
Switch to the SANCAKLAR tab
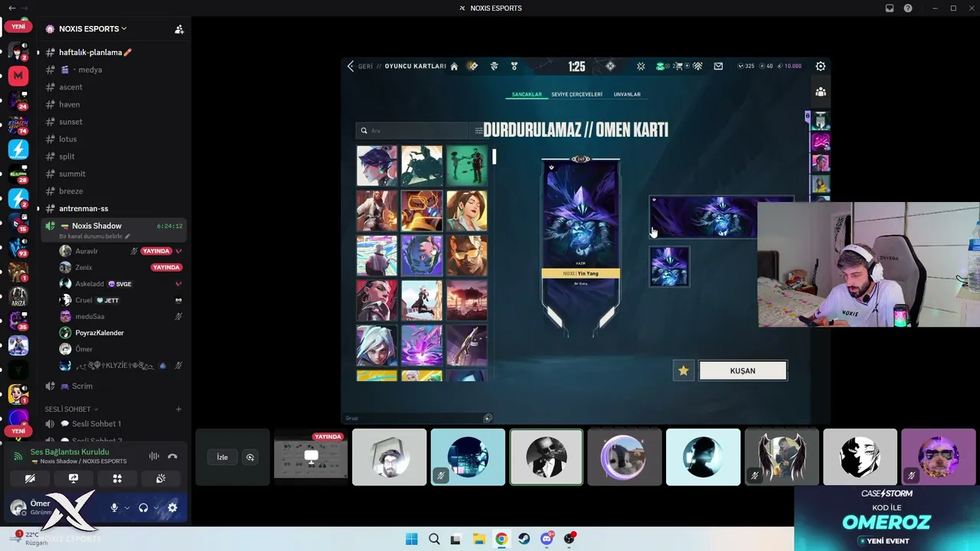click(x=527, y=95)
